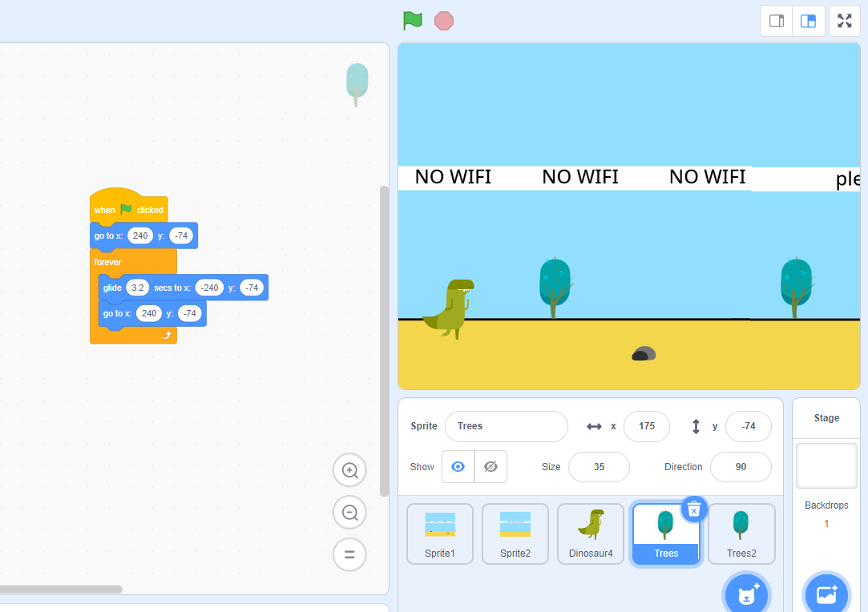Show the sprite with eye icon
Viewport: 868px width, 612px height.
tap(458, 467)
